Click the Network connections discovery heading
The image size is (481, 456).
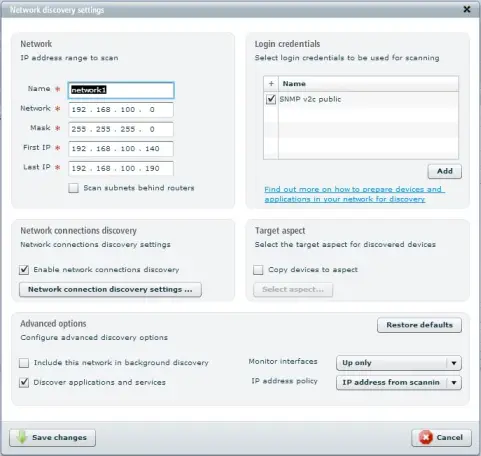coord(79,231)
